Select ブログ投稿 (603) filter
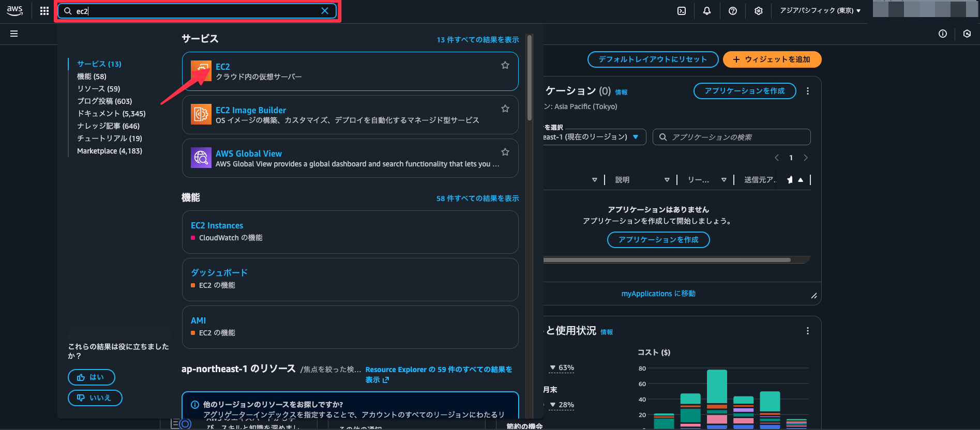 coord(104,101)
